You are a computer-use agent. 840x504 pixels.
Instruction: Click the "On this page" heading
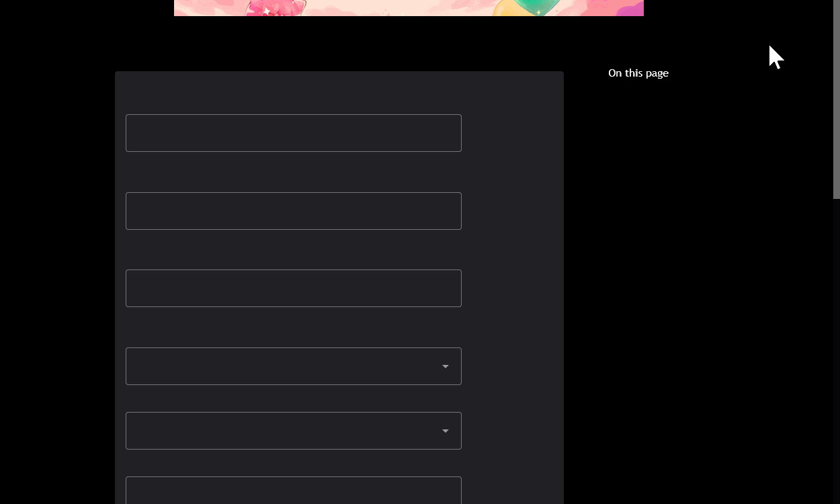(x=638, y=73)
